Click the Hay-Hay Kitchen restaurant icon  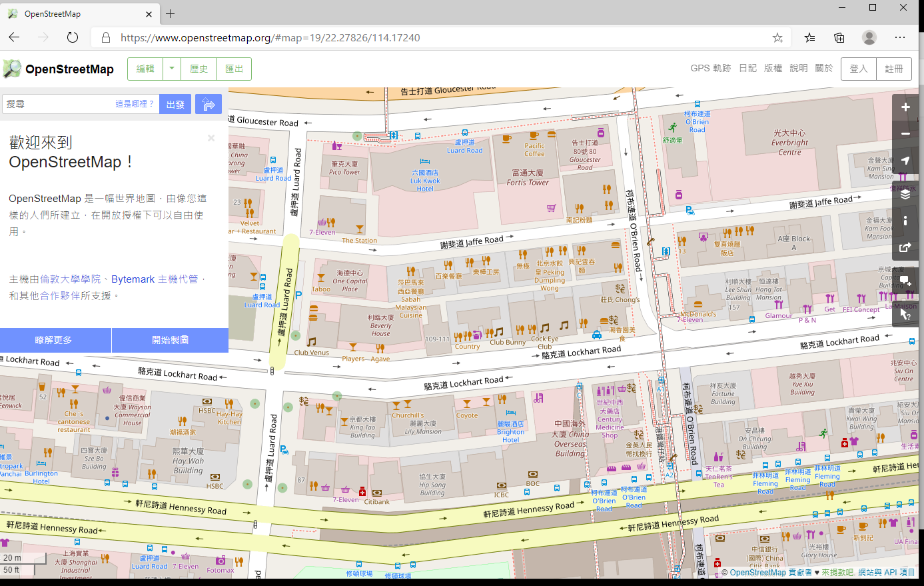pos(229,403)
